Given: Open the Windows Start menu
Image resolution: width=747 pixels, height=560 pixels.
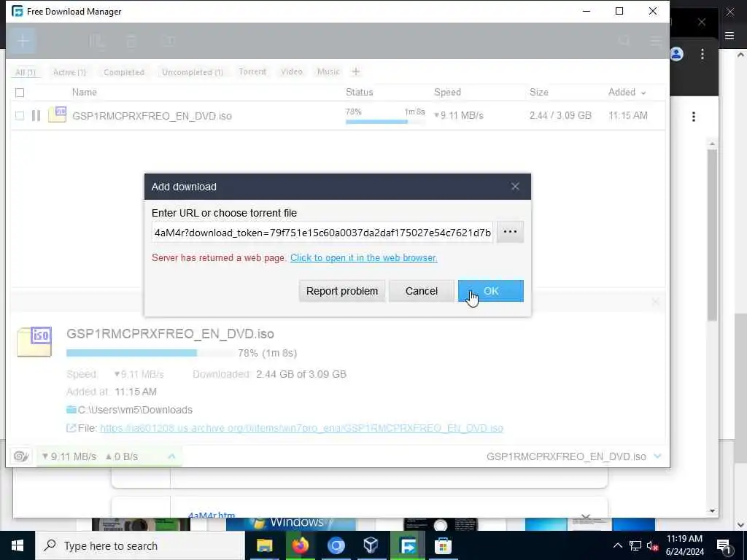Looking at the screenshot, I should click(x=18, y=545).
